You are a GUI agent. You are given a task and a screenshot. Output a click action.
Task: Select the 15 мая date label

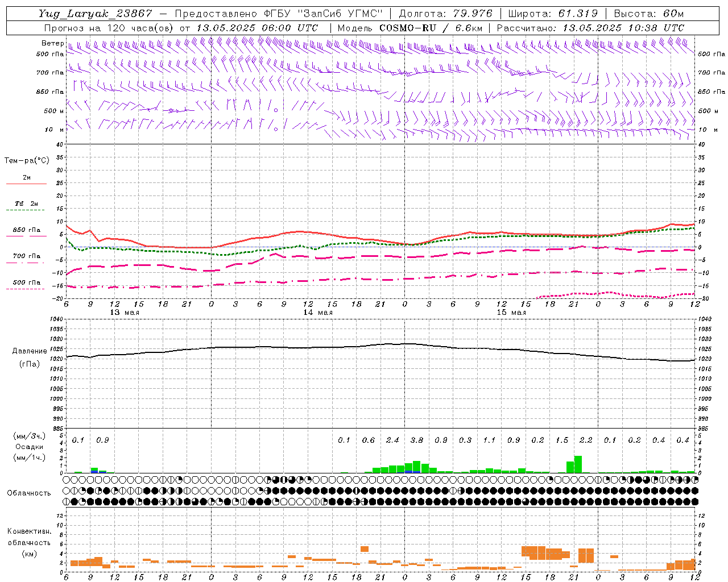(511, 313)
